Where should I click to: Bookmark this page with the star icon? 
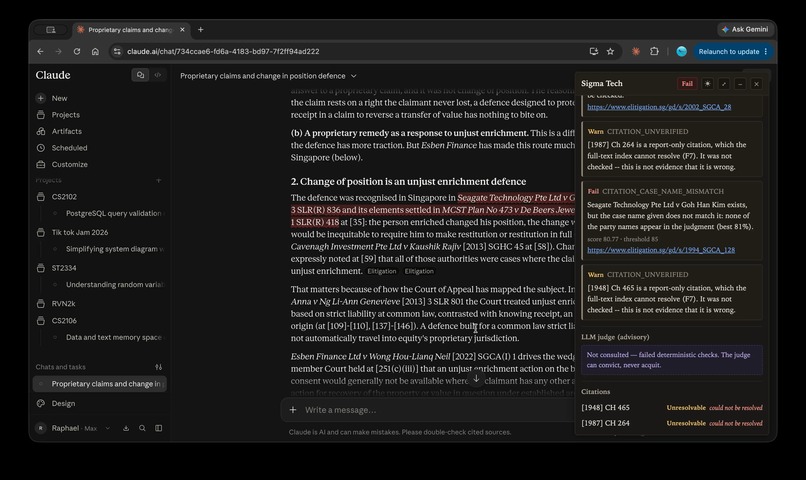[x=610, y=51]
